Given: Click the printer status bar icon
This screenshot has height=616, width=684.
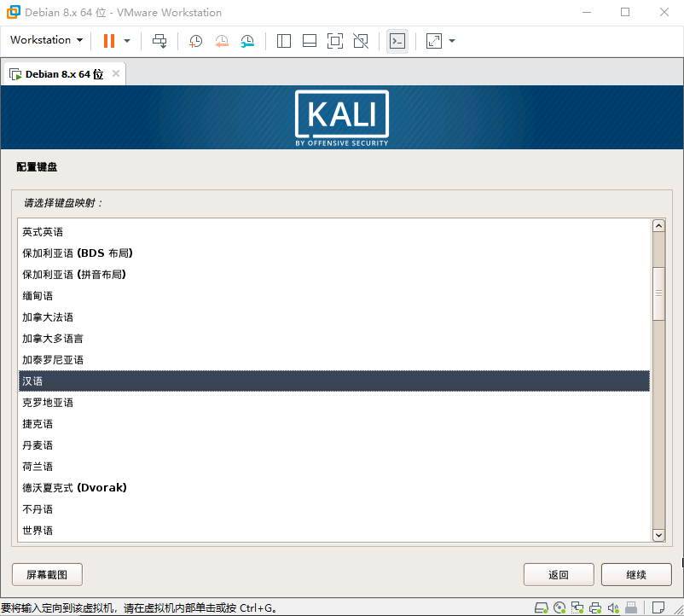Looking at the screenshot, I should point(595,607).
